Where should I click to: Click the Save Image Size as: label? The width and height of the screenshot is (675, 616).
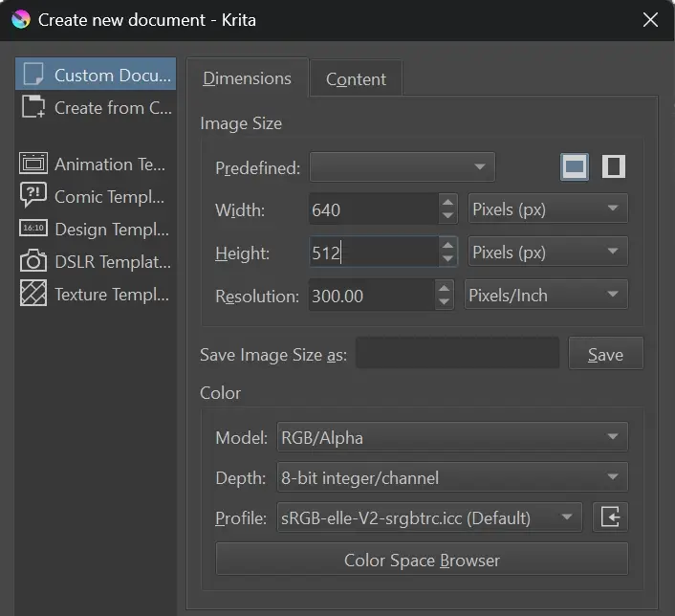pos(273,355)
